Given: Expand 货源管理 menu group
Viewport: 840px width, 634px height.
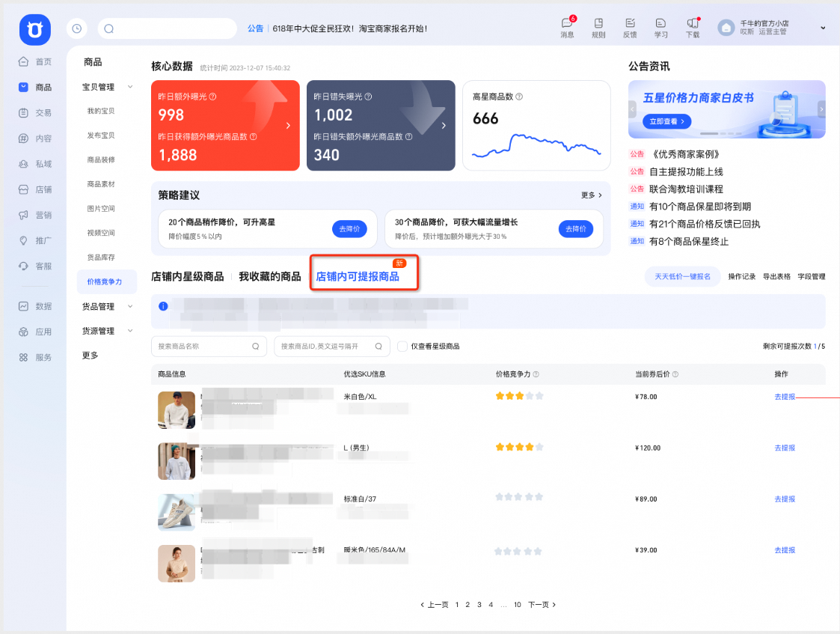Looking at the screenshot, I should pos(130,331).
